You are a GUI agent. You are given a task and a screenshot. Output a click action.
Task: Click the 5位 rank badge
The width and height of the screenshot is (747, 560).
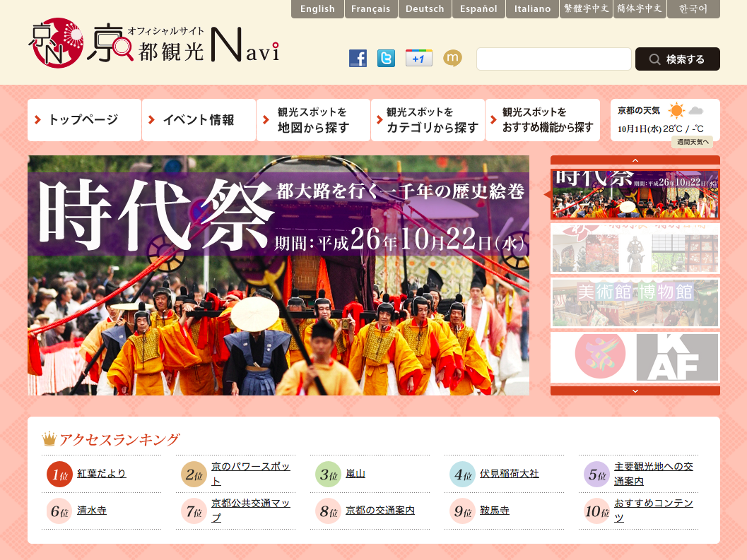tap(597, 475)
